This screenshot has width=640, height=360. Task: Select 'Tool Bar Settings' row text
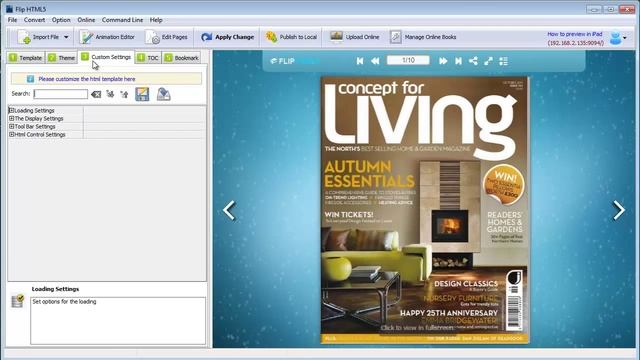35,127
